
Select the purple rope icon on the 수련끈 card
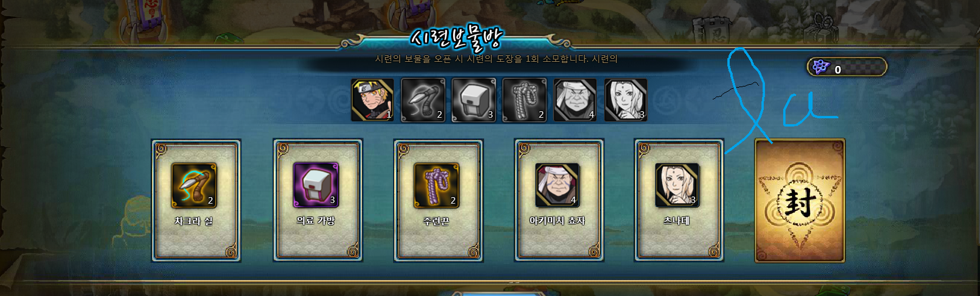click(x=436, y=185)
